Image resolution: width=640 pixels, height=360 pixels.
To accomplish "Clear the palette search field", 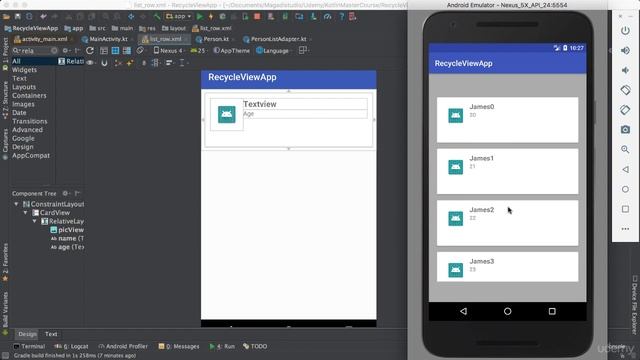I will point(54,51).
